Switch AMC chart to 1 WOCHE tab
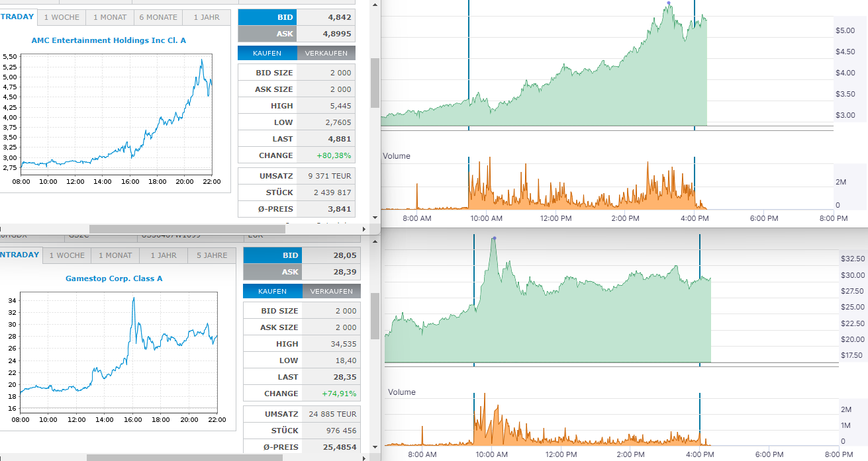Viewport: 868px width, 461px height. (62, 17)
